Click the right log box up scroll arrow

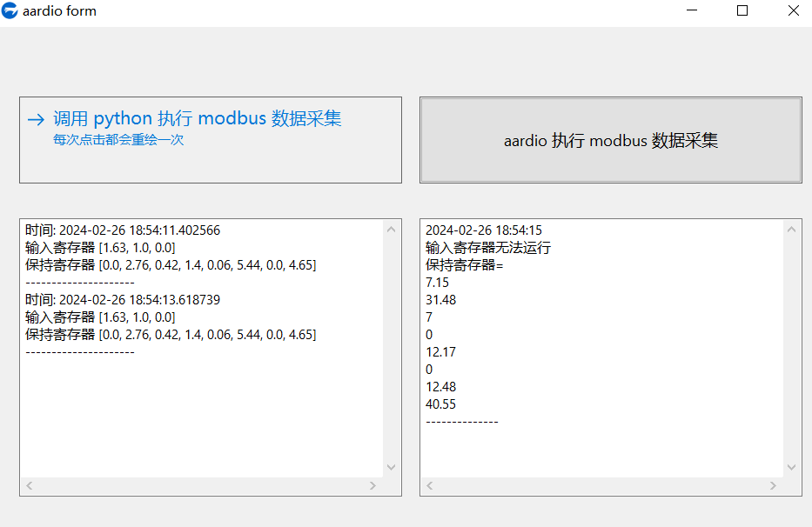pos(791,229)
